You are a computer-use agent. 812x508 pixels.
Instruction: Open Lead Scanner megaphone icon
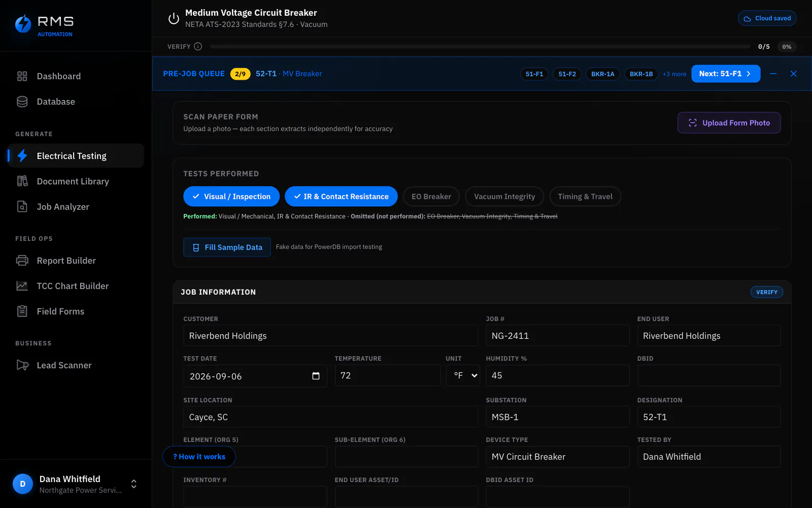coord(22,365)
